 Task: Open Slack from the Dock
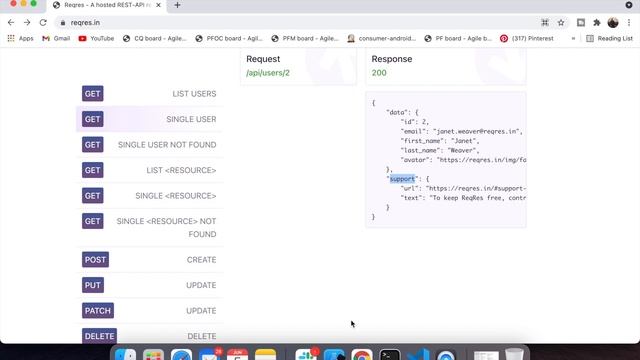click(306, 355)
